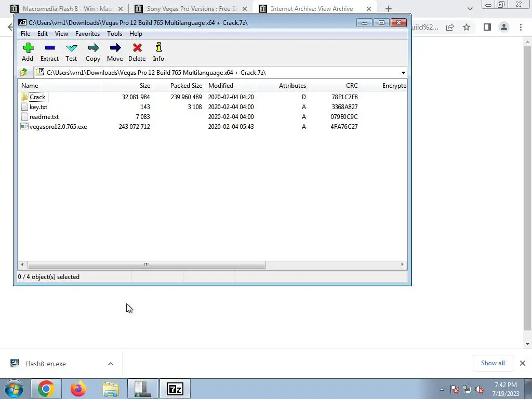The image size is (532, 399).
Task: Sort by Name column header
Action: 59,86
